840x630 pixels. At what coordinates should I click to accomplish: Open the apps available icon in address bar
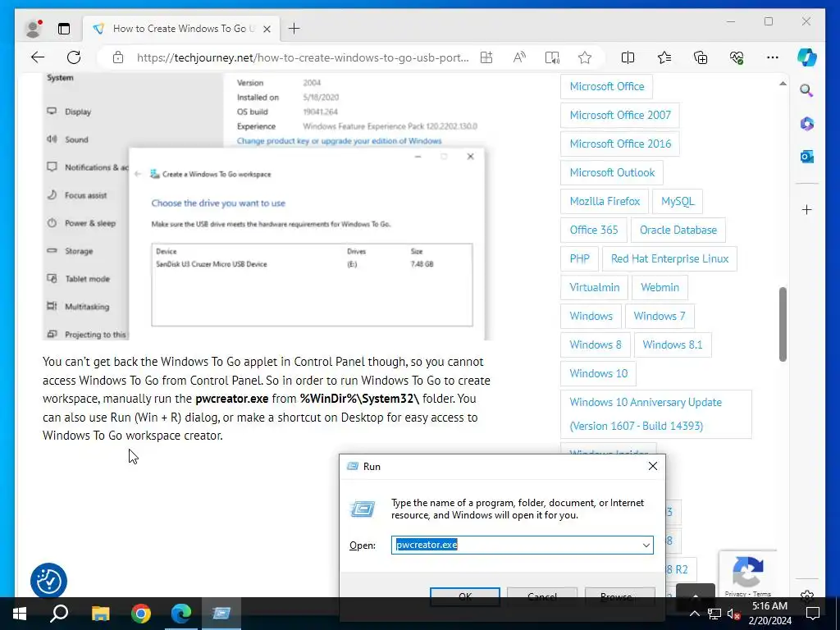486,57
